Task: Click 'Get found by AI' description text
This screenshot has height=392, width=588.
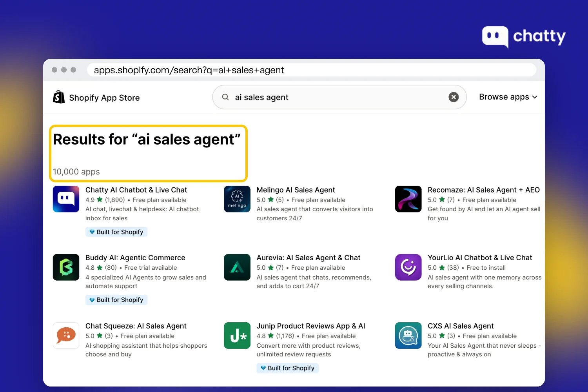Action: 484,214
